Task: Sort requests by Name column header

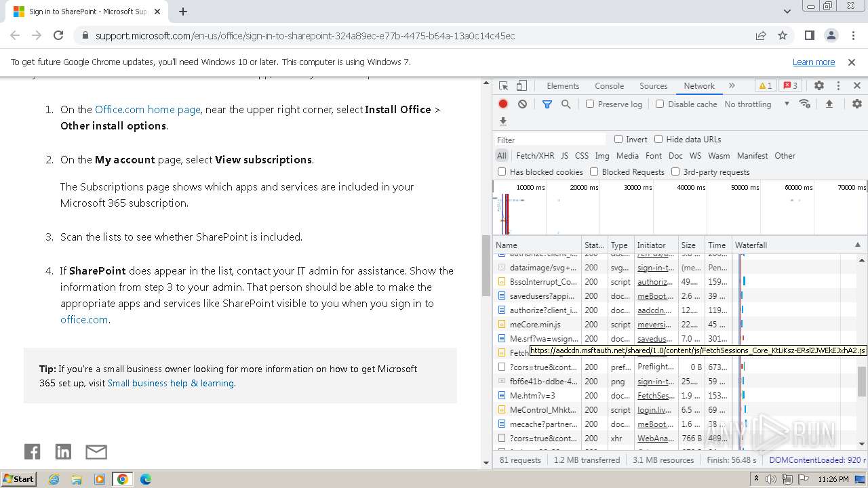Action: click(537, 245)
